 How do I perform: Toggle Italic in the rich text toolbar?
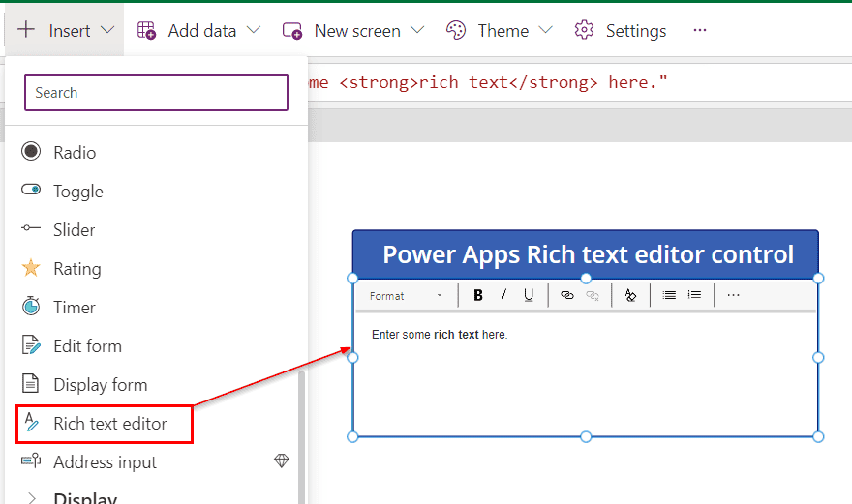(x=503, y=295)
